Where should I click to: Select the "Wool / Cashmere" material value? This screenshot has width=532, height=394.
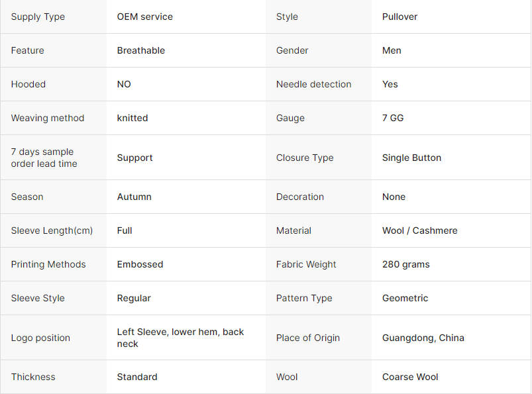tap(419, 230)
